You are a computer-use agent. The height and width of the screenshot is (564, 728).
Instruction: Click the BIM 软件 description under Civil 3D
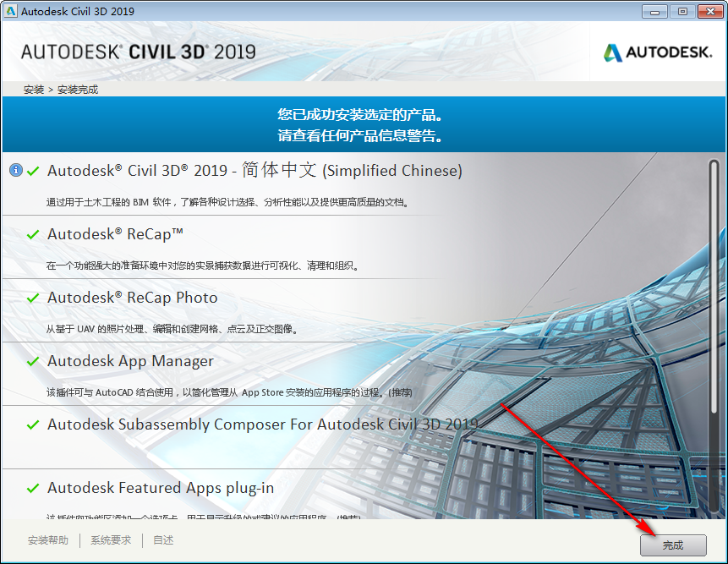(x=228, y=202)
